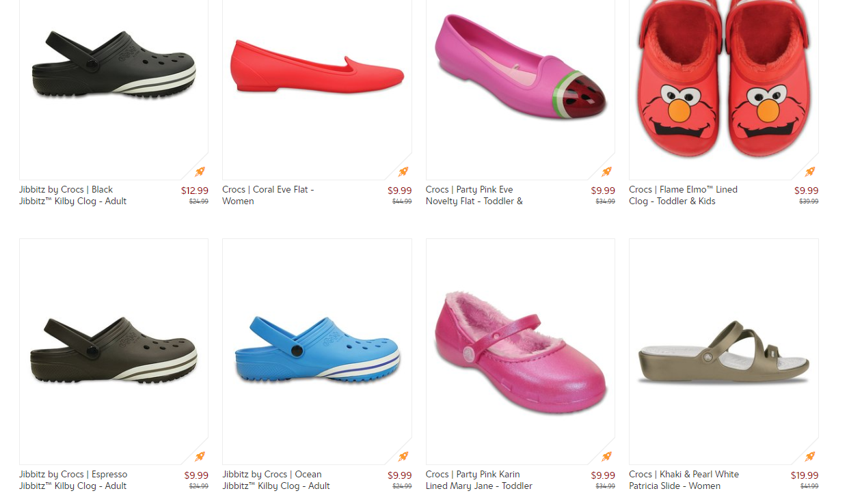Viewport: 862px width, 504px height.
Task: Click rocket icon on Pink Karin Mary Jane card
Action: [x=606, y=456]
